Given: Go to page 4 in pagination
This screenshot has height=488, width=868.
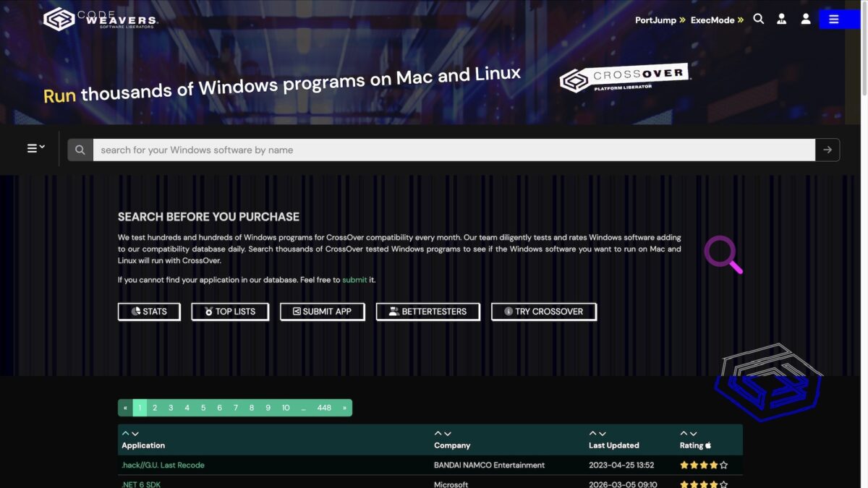Looking at the screenshot, I should (187, 408).
